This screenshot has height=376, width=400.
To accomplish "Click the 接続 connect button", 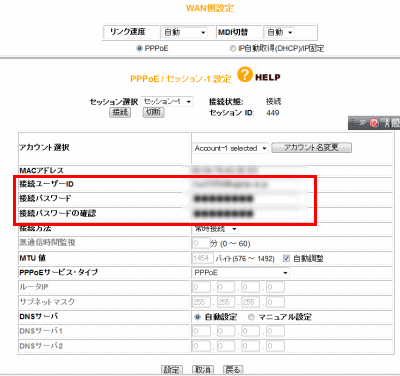I will pyautogui.click(x=120, y=112).
